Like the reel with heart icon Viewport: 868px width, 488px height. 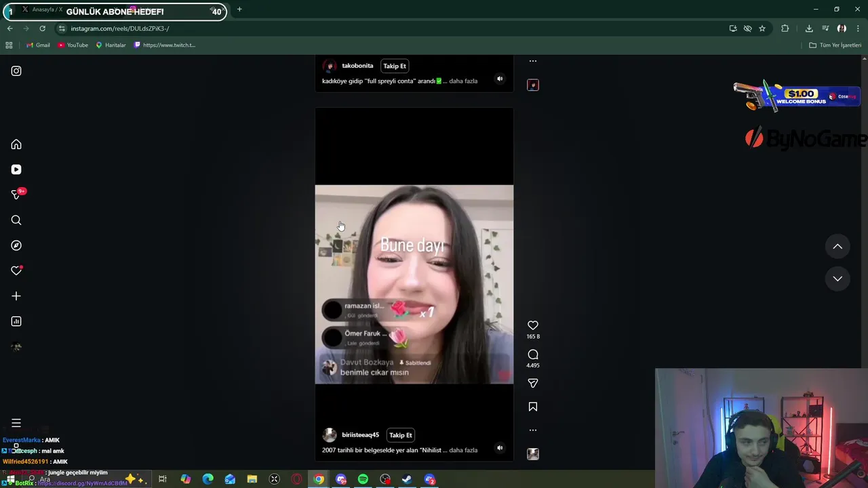coord(533,325)
